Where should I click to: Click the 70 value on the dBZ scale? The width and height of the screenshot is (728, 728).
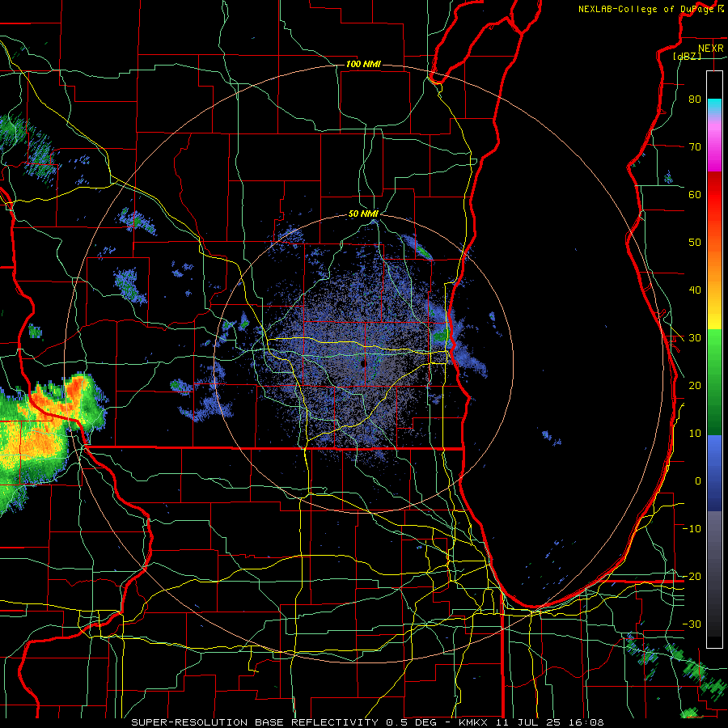[695, 146]
